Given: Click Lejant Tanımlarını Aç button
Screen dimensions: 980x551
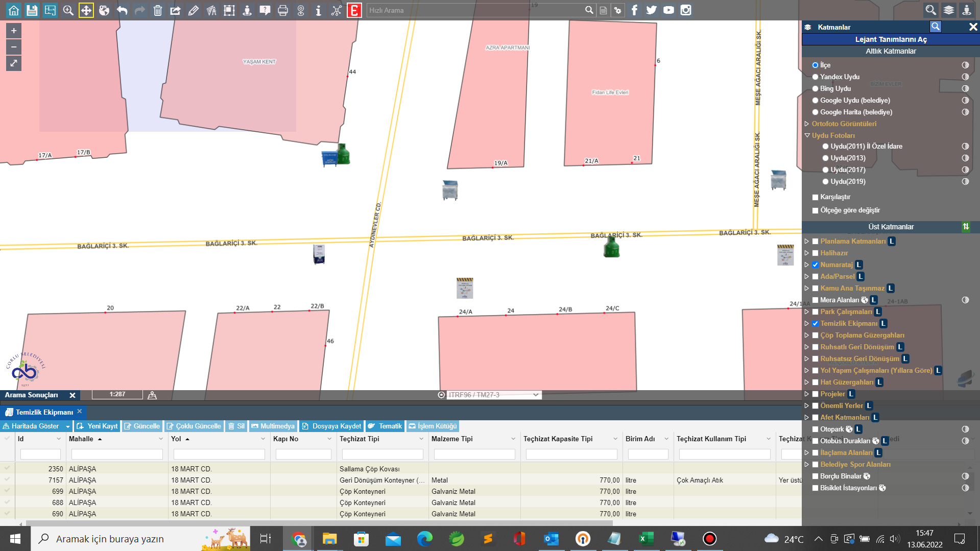Looking at the screenshot, I should 891,39.
